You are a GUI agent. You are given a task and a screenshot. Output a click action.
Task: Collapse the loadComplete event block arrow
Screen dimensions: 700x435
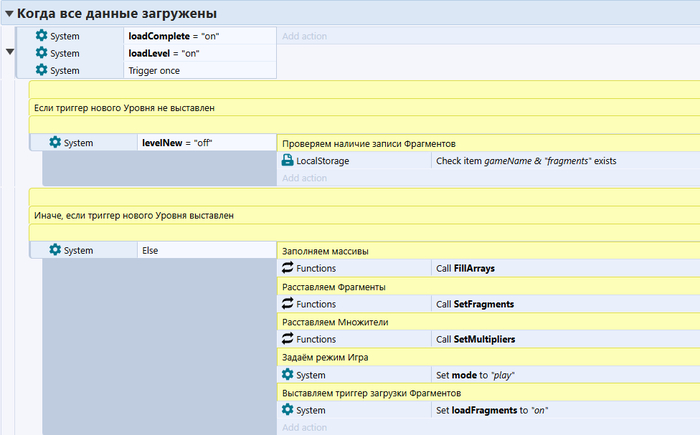pos(11,53)
